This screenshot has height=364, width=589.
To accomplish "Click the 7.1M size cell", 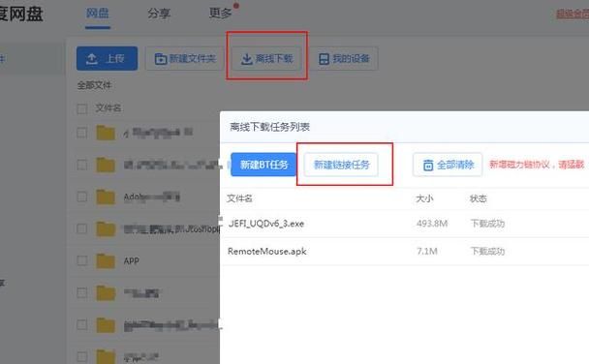I will (427, 251).
